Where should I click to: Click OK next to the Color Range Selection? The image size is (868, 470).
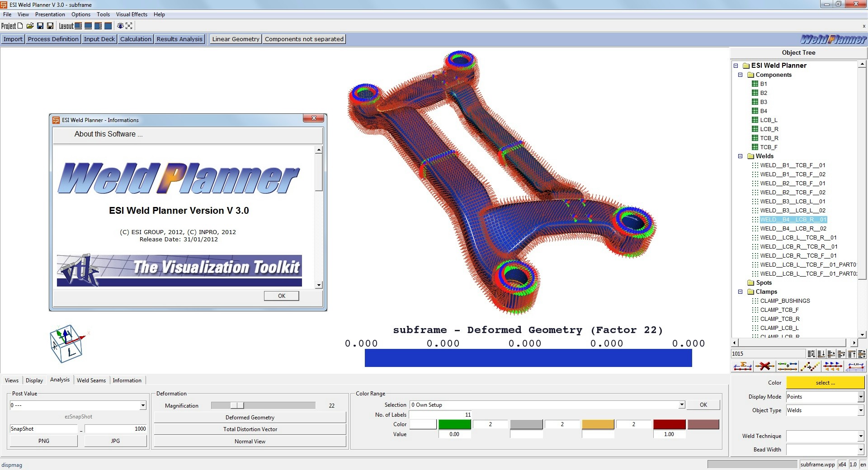[x=703, y=405]
